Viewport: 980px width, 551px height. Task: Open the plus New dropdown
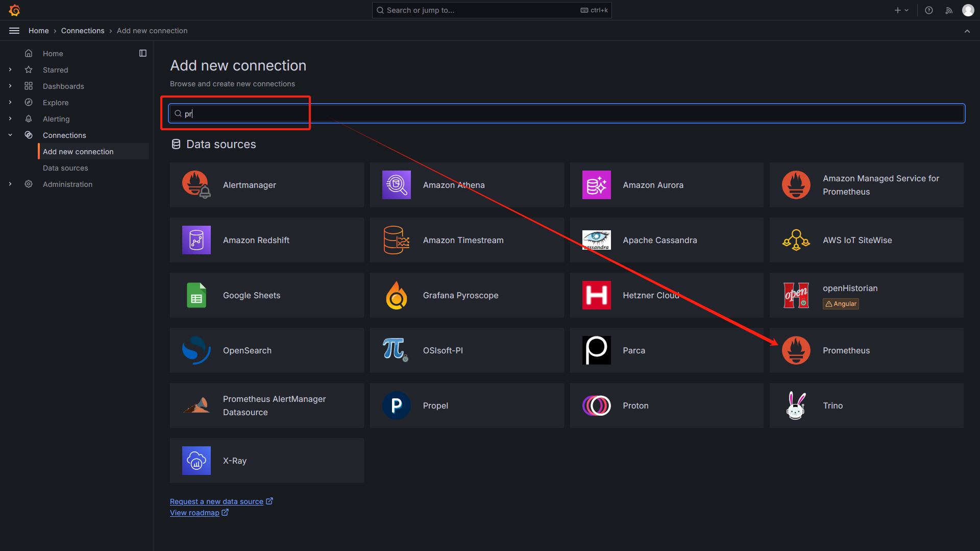(x=901, y=10)
